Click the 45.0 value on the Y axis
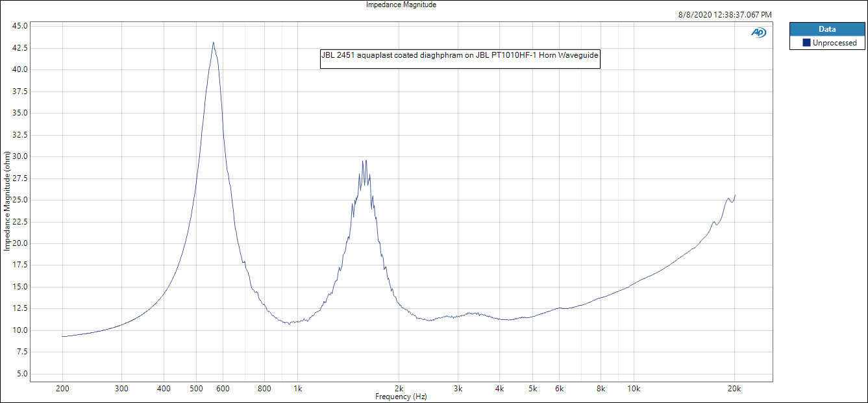This screenshot has width=868, height=403. pos(20,26)
